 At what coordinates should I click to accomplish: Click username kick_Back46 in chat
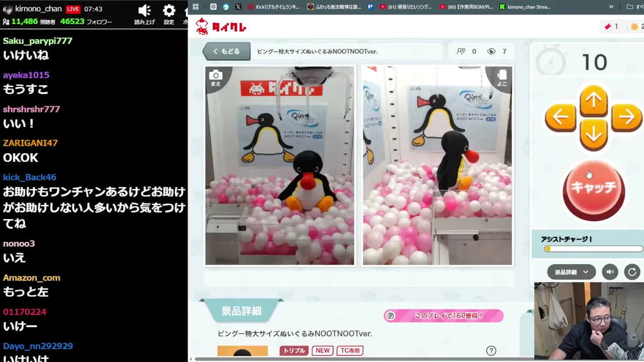(30, 177)
